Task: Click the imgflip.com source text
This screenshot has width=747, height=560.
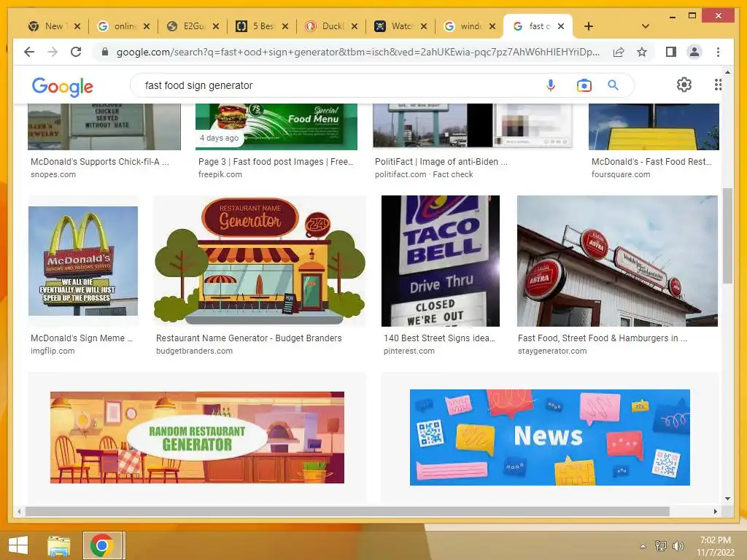Action: tap(53, 351)
